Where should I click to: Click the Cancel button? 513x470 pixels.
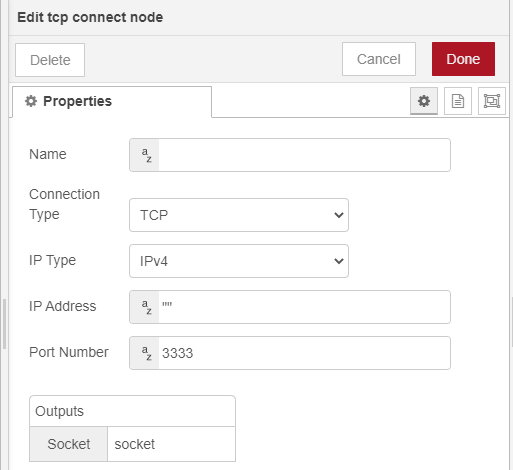pyautogui.click(x=379, y=59)
